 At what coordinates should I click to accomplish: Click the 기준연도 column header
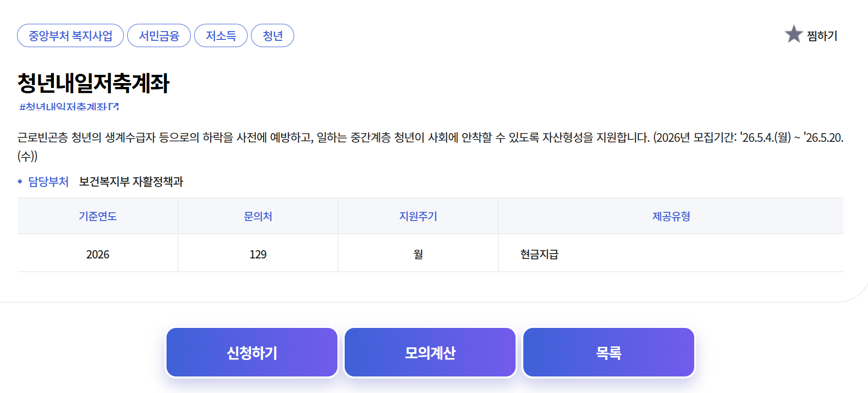click(x=98, y=216)
